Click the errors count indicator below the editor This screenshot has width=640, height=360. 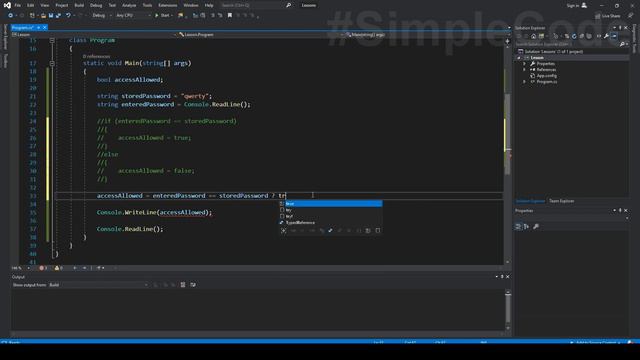43,268
